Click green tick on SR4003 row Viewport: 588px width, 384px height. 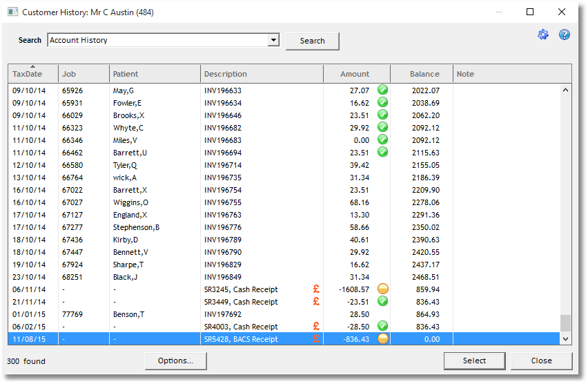[382, 326]
